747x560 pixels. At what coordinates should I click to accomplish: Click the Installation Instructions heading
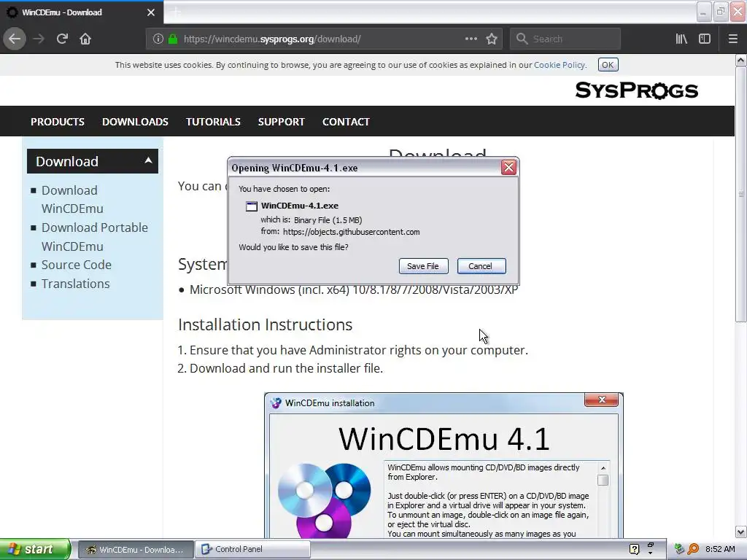[x=265, y=324]
